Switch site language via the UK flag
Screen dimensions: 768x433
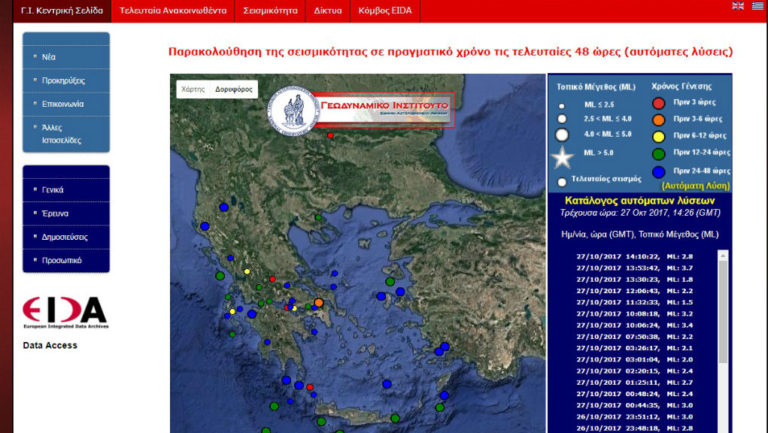(x=738, y=6)
